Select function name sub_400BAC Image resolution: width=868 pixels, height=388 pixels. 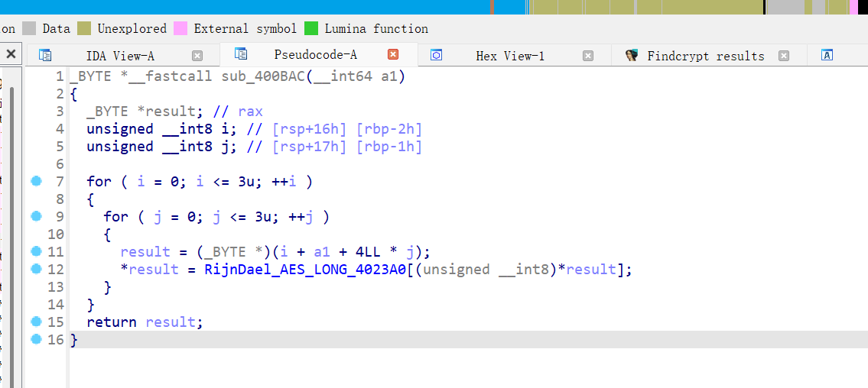tap(264, 77)
